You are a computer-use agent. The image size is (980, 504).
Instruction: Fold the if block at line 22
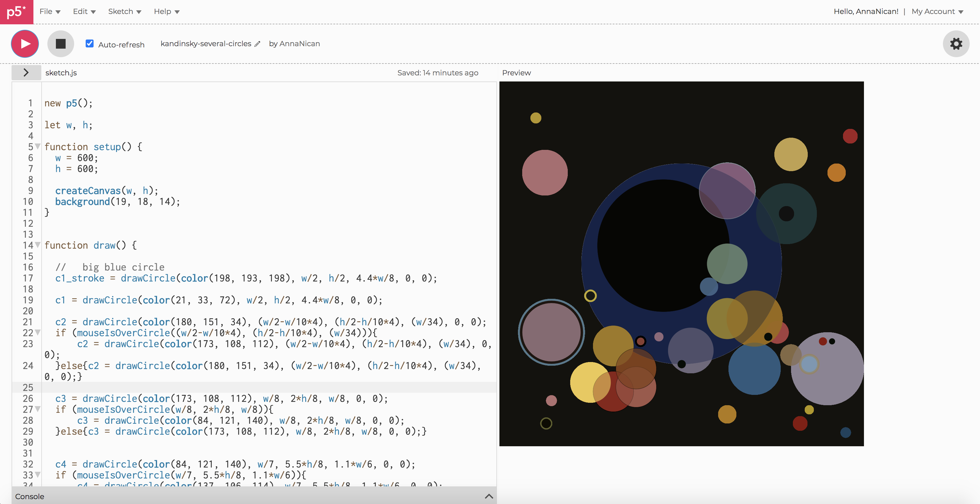tap(38, 332)
